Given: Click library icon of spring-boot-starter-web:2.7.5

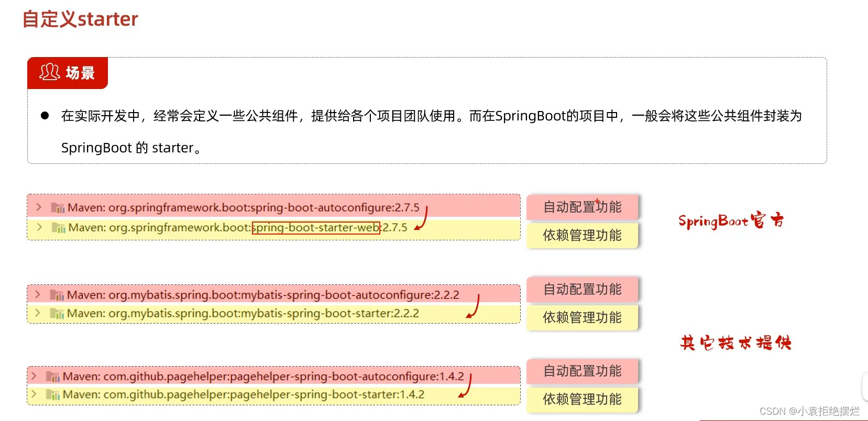Looking at the screenshot, I should click(58, 228).
